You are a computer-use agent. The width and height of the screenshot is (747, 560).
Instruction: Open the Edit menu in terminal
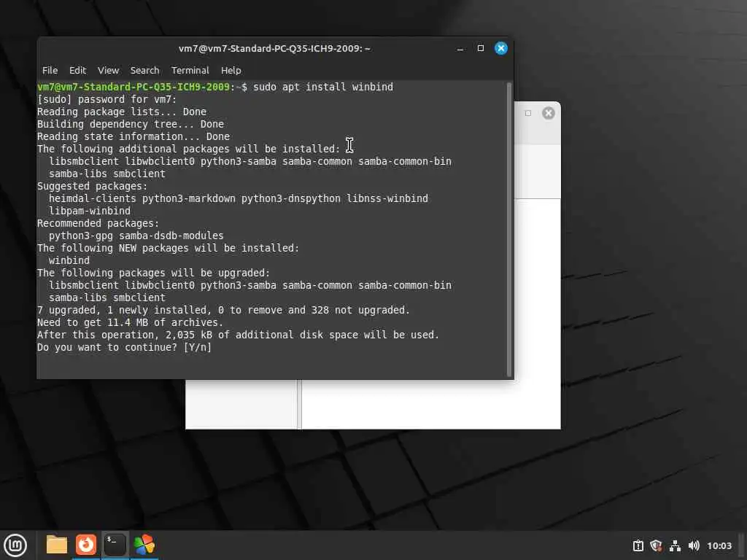[x=77, y=71]
